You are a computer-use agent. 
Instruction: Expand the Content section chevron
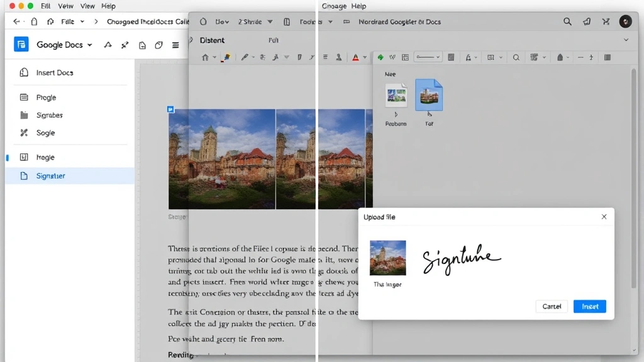click(626, 40)
